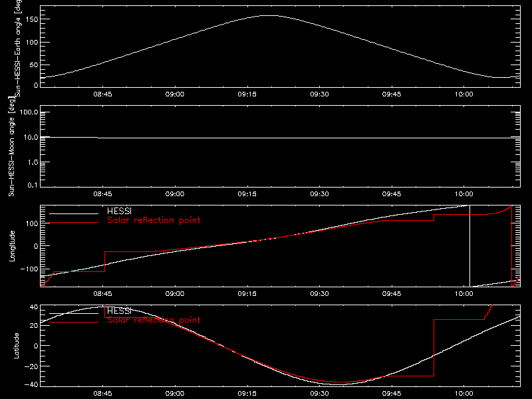Click the 0.1 tick on Moon angle axis
The image size is (532, 399).
point(33,186)
